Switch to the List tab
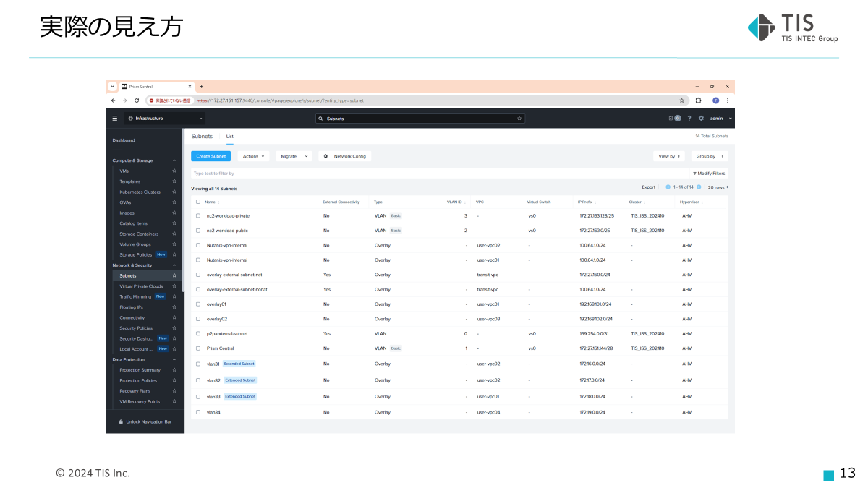The height and width of the screenshot is (488, 868). [x=230, y=136]
